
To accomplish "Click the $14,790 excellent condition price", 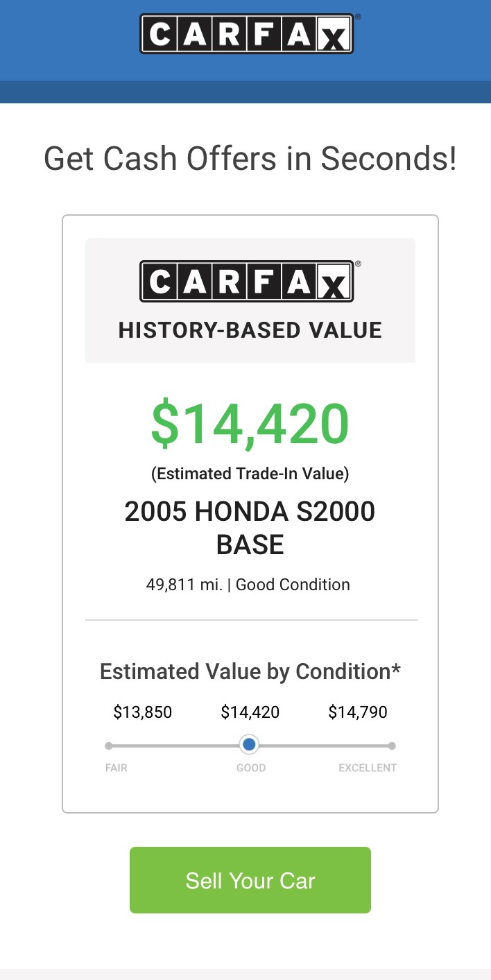I will [x=358, y=712].
